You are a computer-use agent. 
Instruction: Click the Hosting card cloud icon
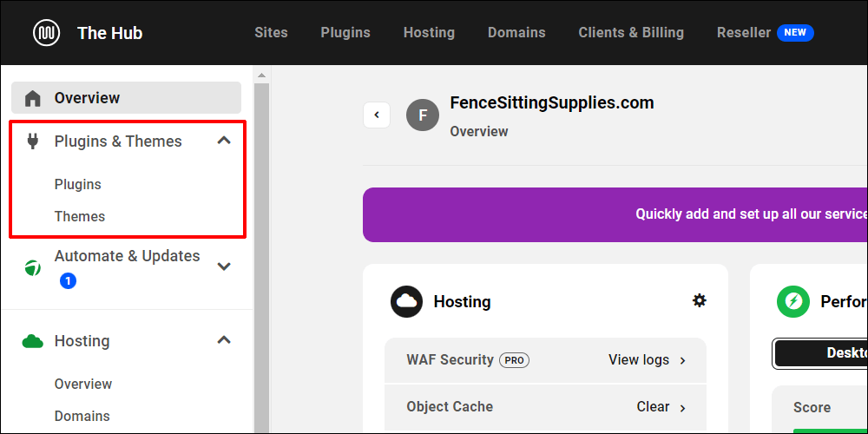[406, 302]
